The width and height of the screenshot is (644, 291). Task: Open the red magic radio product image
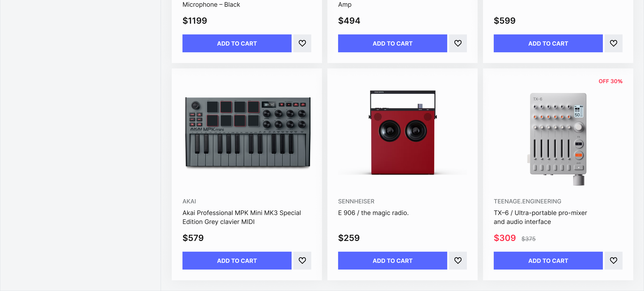coord(402,133)
